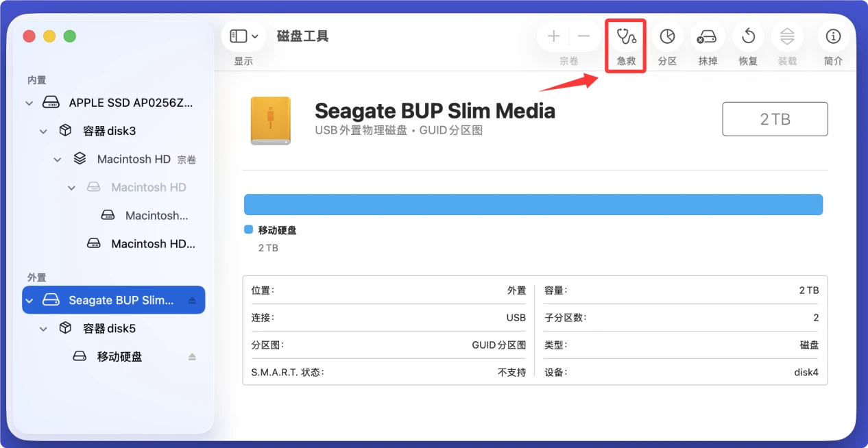This screenshot has height=448, width=868.
Task: Click the 类型 value 磁盘
Action: (x=809, y=345)
